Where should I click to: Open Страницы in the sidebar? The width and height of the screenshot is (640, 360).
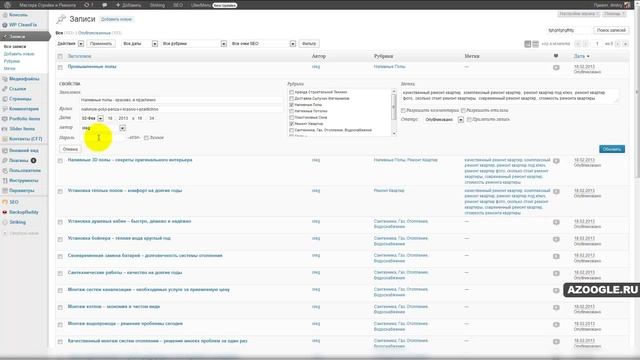pyautogui.click(x=20, y=99)
